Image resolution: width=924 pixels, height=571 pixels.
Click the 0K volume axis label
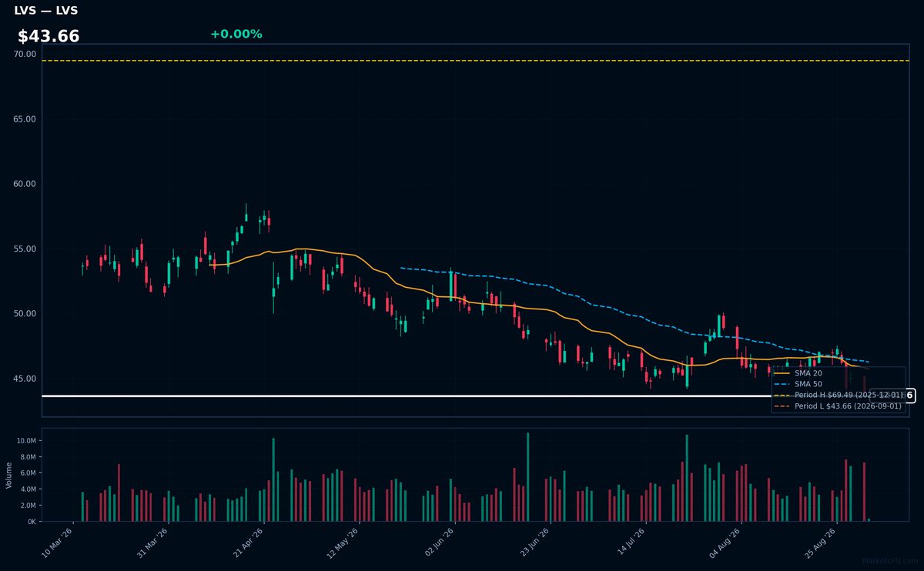coord(32,522)
